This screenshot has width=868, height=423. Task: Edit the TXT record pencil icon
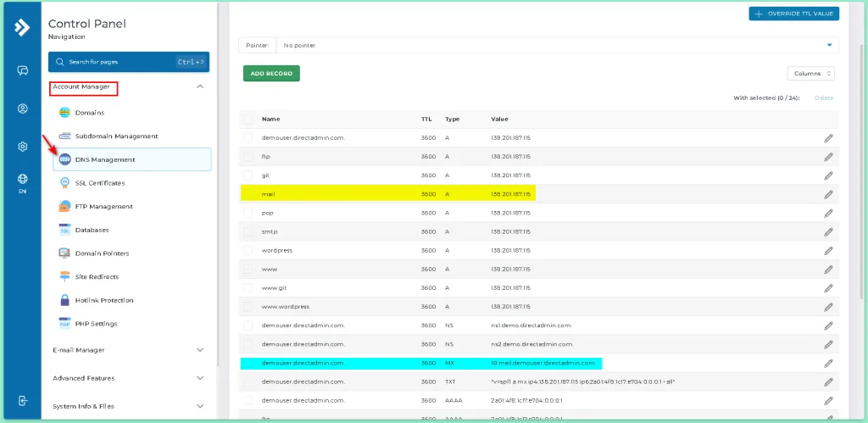[828, 382]
